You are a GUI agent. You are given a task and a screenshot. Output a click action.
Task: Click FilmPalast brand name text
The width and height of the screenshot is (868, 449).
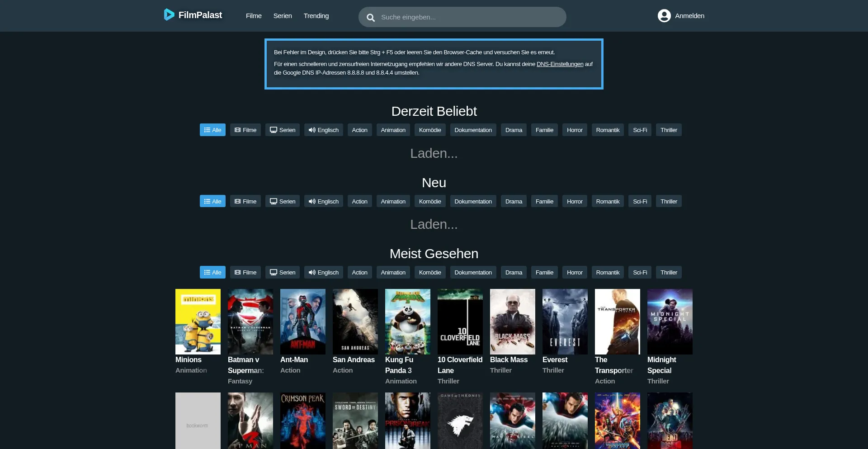click(x=200, y=15)
